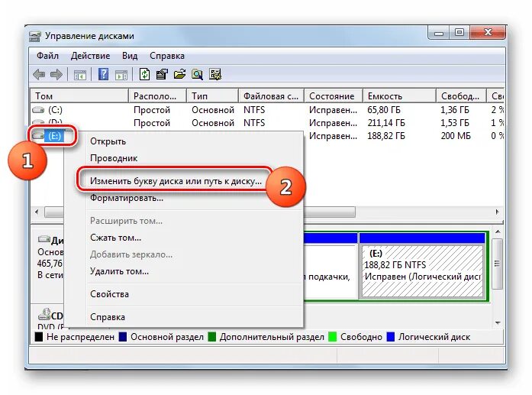The height and width of the screenshot is (395, 532).
Task: Click the up arrow of the lower pane scrollbar
Action: [x=498, y=231]
